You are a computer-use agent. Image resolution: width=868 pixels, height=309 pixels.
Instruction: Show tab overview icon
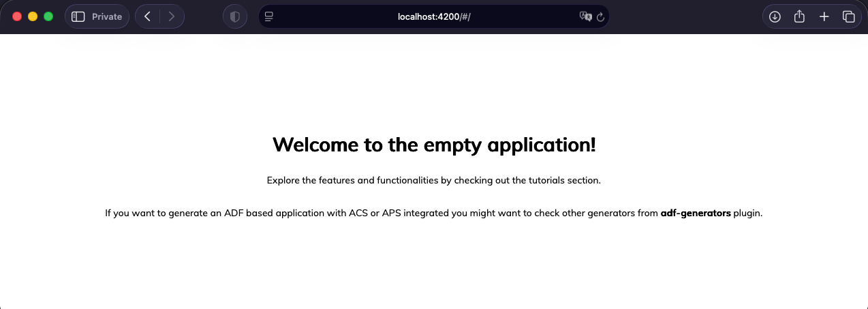tap(848, 16)
